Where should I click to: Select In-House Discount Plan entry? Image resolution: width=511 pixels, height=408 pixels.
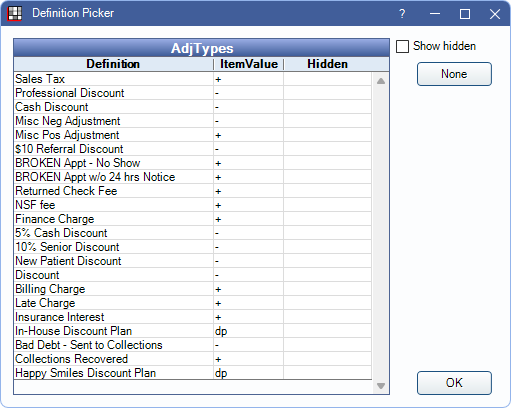click(193, 331)
